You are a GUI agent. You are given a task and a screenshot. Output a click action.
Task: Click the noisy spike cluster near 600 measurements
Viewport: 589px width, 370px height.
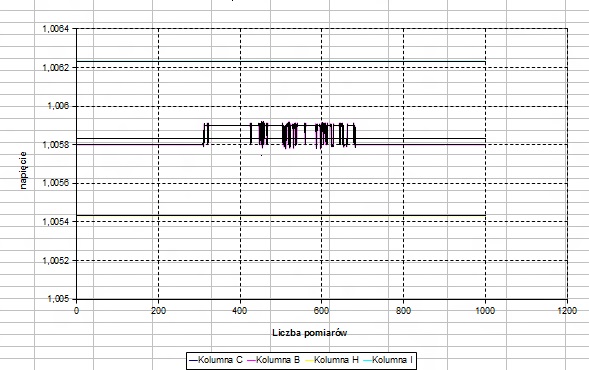click(x=324, y=134)
